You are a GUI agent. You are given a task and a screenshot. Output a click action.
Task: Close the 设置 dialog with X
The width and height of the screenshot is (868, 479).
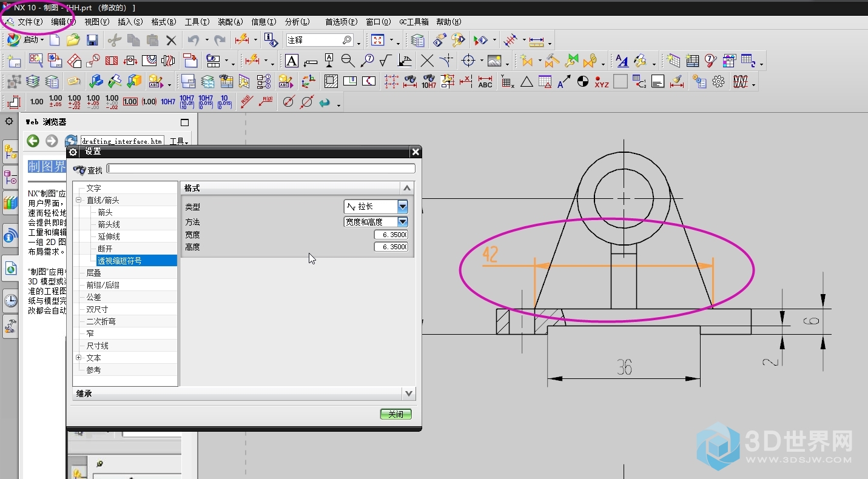pyautogui.click(x=415, y=152)
